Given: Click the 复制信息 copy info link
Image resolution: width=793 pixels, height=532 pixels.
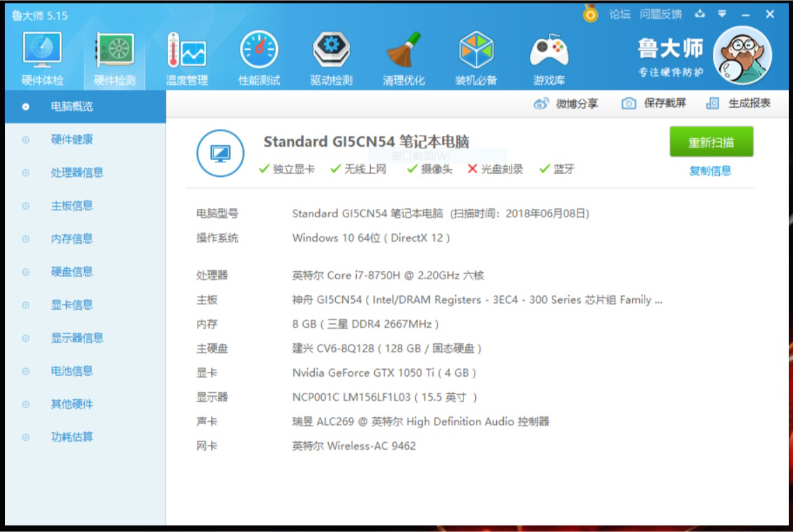Looking at the screenshot, I should tap(710, 171).
